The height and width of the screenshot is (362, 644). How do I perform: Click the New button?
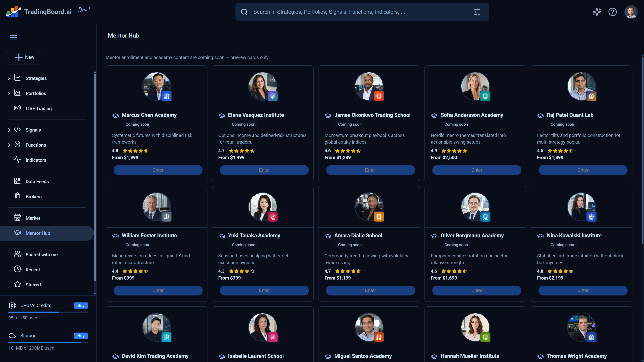coord(24,57)
